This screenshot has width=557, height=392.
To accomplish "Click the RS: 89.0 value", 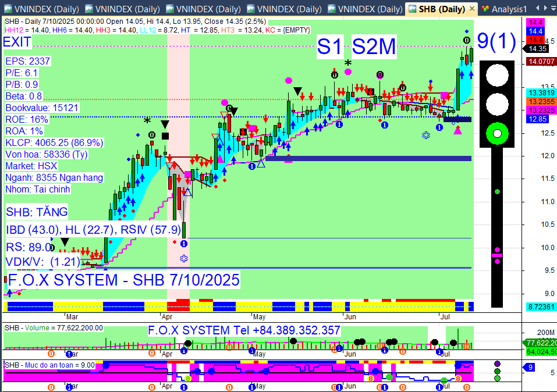I will [x=29, y=247].
